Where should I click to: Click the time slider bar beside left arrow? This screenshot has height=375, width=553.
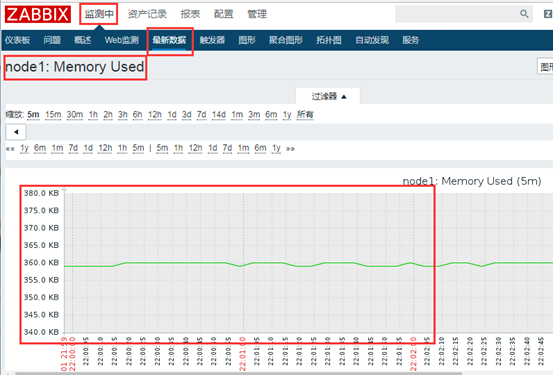click(290, 132)
